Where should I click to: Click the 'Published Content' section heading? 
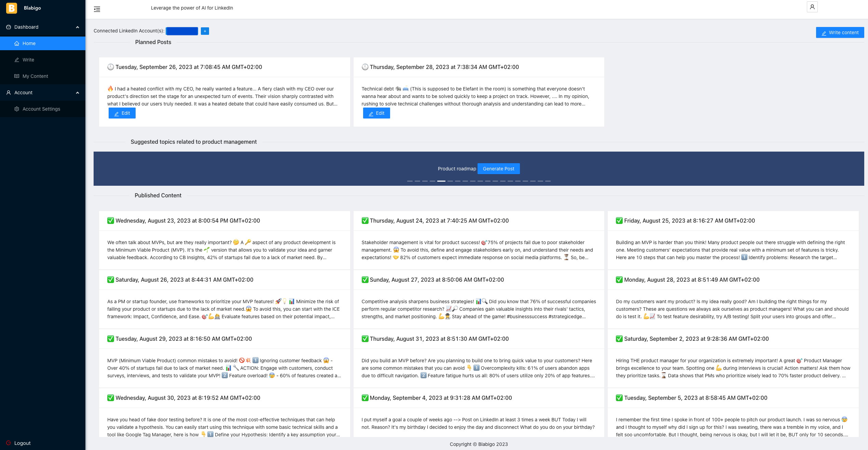(158, 195)
